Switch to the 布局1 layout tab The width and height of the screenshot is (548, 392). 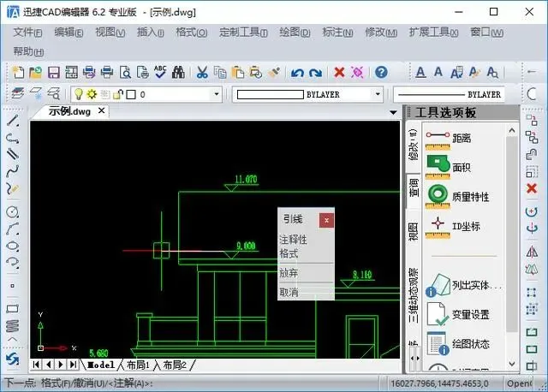pos(138,365)
